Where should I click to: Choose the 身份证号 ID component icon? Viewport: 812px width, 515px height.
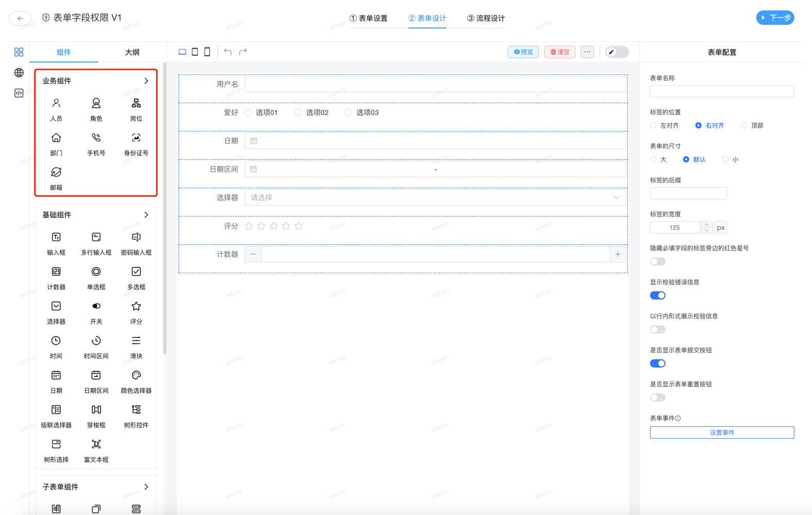coord(136,138)
